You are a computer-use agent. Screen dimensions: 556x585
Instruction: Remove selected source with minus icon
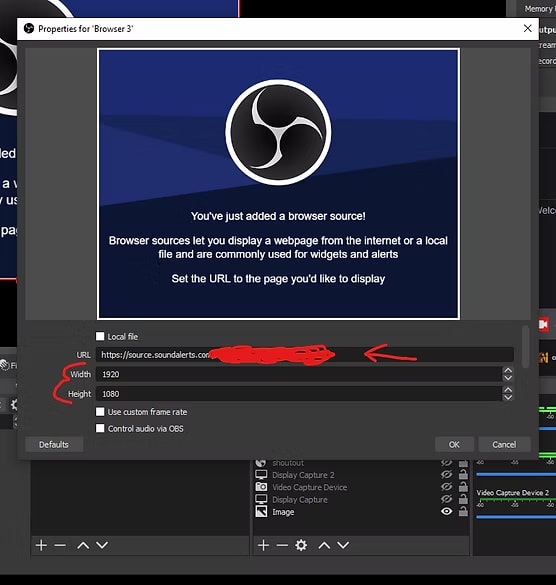(x=282, y=545)
